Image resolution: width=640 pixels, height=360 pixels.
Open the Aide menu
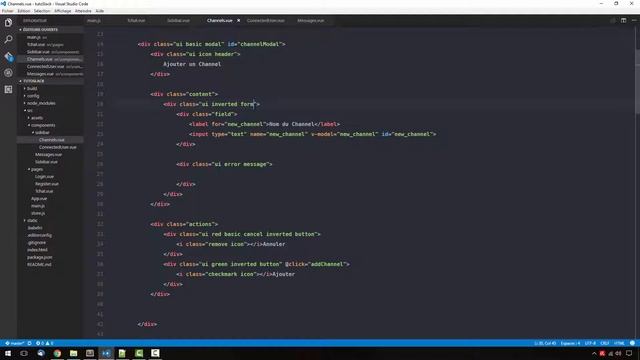pyautogui.click(x=100, y=11)
